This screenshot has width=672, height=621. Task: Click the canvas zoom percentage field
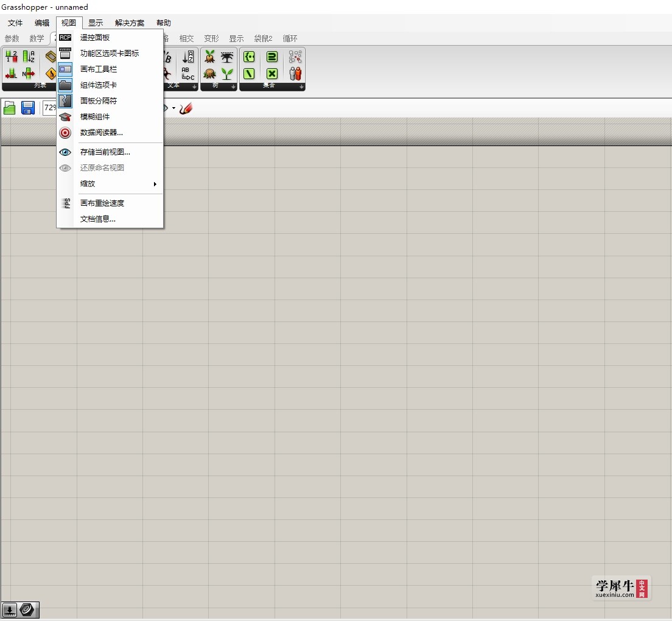point(50,108)
